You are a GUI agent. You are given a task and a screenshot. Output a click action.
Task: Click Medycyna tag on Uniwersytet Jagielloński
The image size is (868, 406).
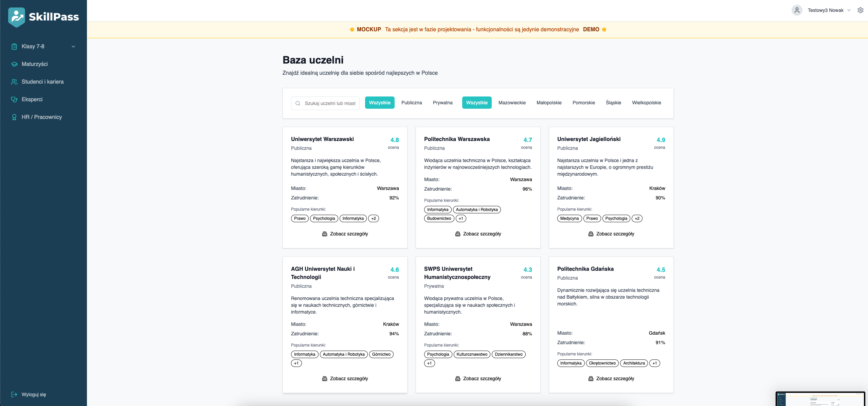coord(569,218)
